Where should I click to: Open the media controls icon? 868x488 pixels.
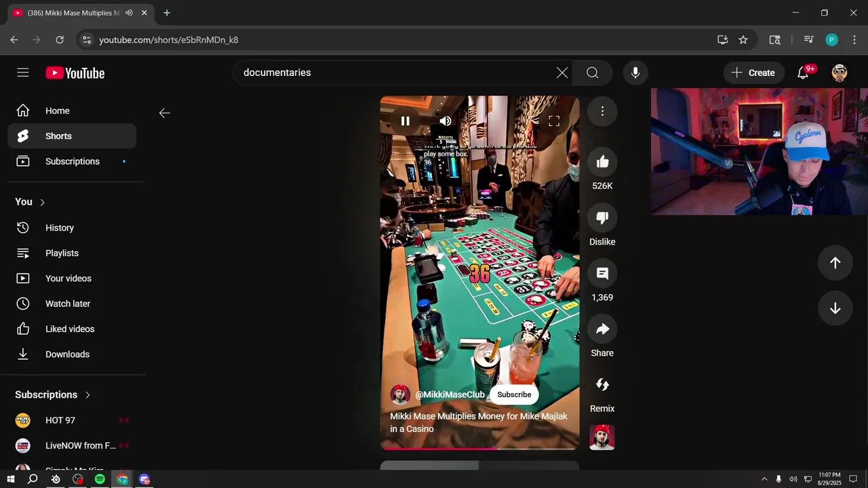tap(808, 40)
